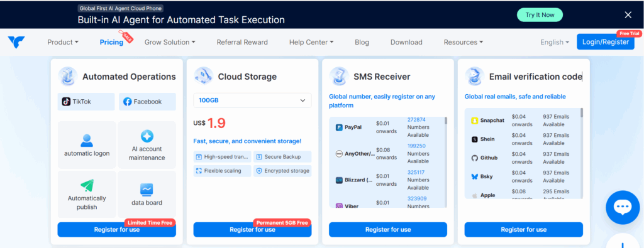Open the Product dropdown menu
This screenshot has width=644, height=248.
point(63,42)
